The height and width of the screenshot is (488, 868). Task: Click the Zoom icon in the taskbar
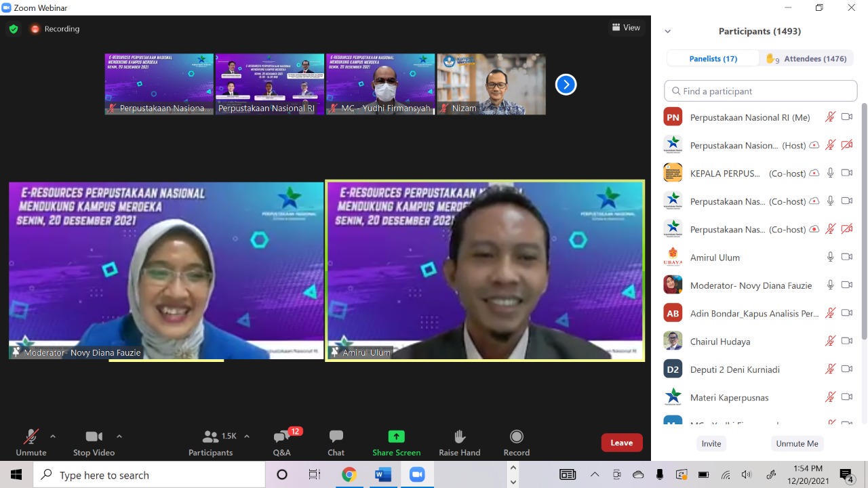417,474
